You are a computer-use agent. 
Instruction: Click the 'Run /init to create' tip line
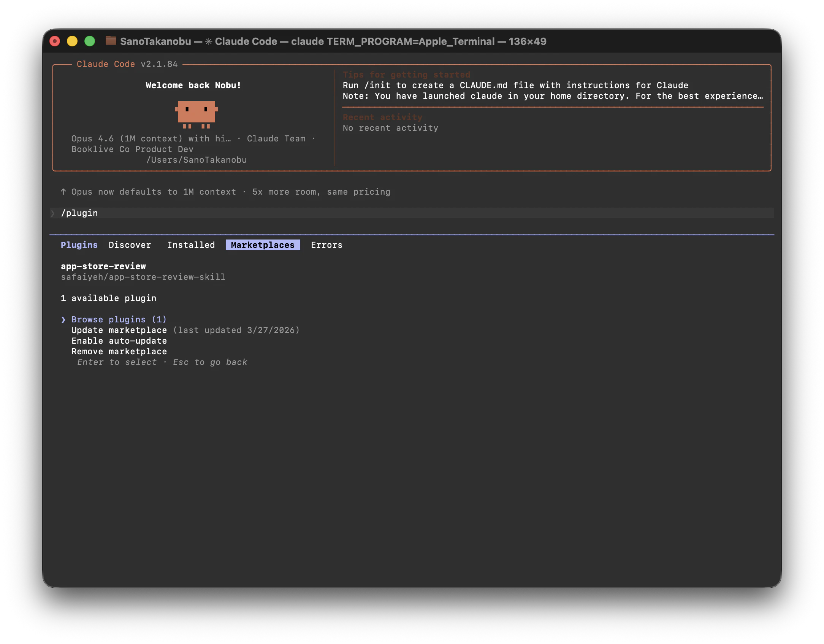point(515,85)
